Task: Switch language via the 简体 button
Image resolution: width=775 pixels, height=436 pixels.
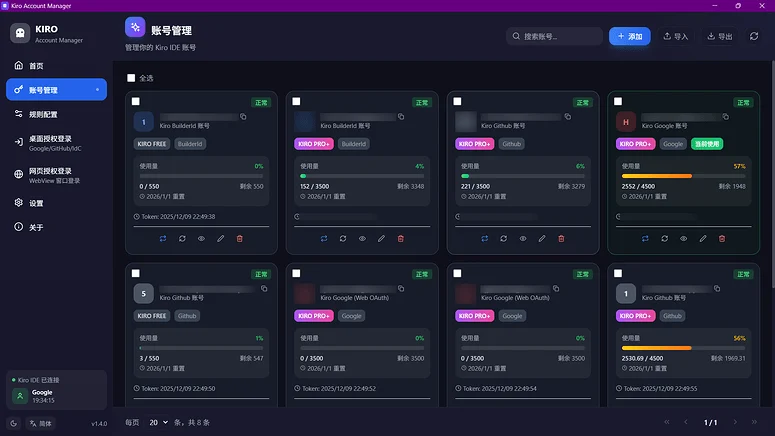Action: point(40,424)
